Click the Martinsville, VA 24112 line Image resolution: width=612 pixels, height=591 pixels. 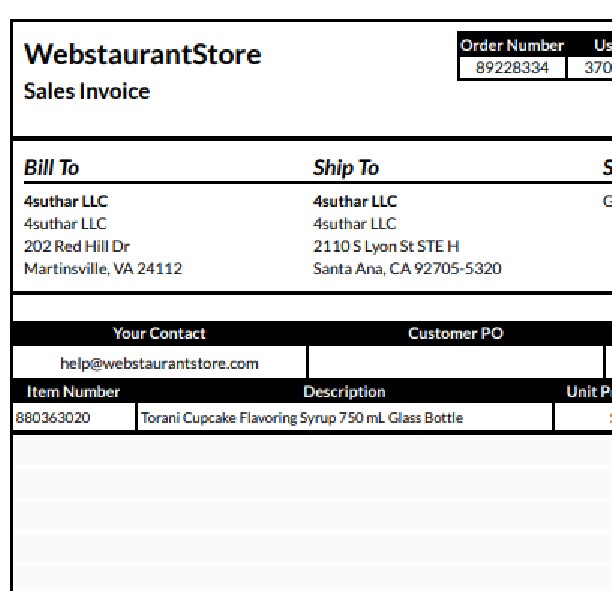pyautogui.click(x=103, y=269)
